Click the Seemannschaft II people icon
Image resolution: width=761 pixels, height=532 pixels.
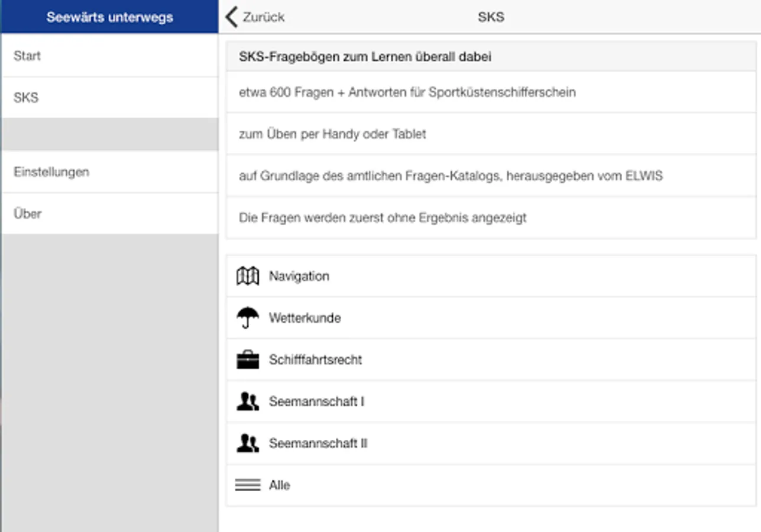point(248,443)
